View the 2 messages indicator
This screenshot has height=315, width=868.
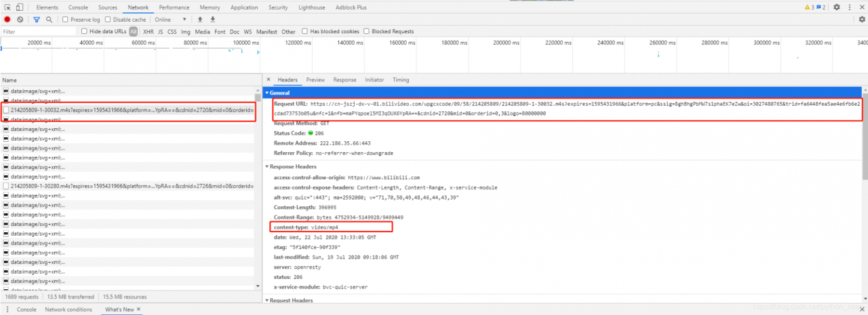coord(821,7)
